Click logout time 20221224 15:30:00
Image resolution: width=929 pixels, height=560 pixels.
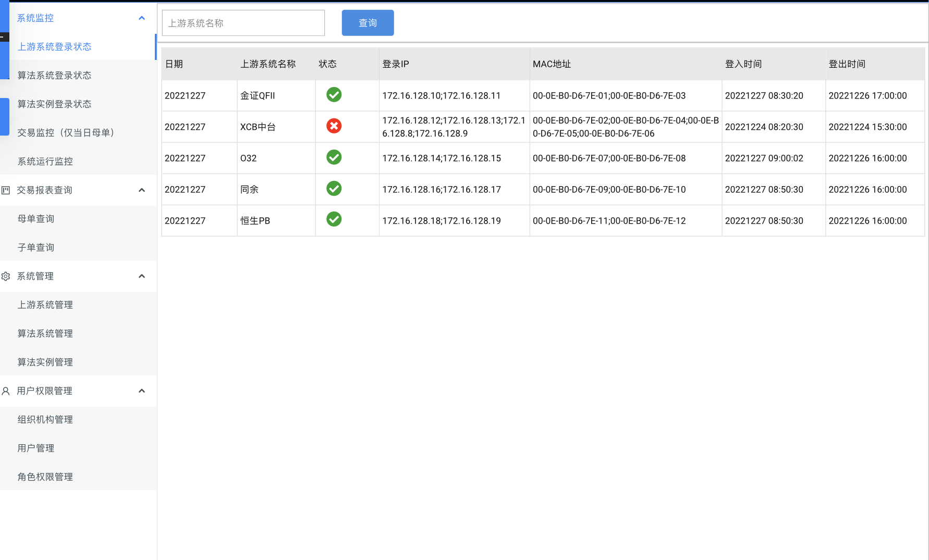(x=868, y=127)
